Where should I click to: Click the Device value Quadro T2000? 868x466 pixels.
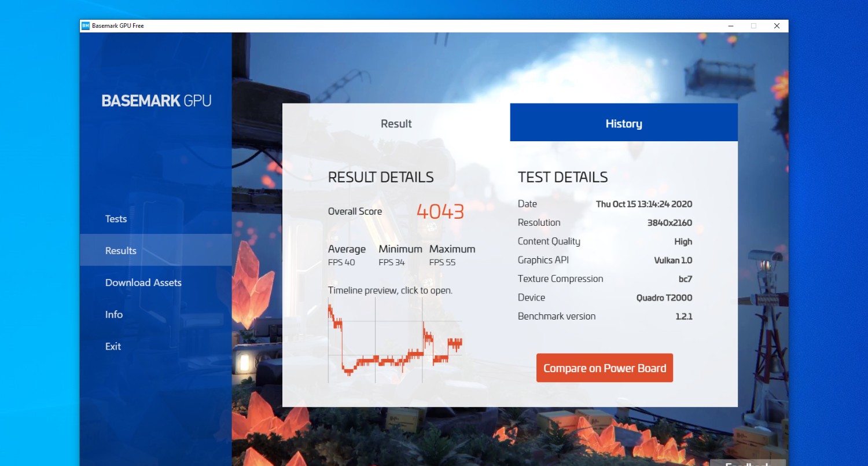coord(664,298)
